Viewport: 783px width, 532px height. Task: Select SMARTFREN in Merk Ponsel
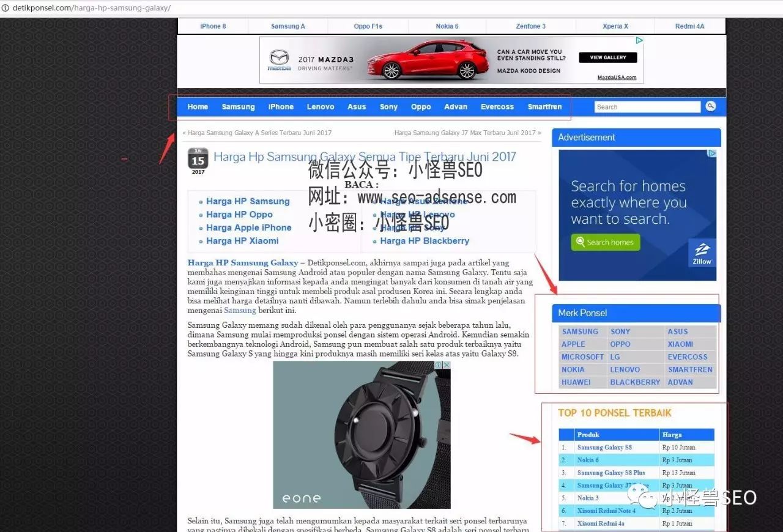pyautogui.click(x=690, y=370)
